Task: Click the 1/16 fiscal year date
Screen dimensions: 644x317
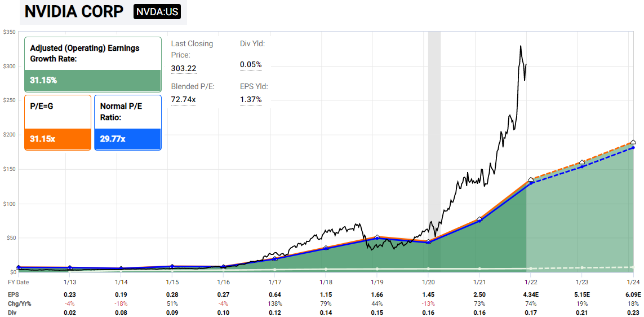Action: click(x=223, y=282)
